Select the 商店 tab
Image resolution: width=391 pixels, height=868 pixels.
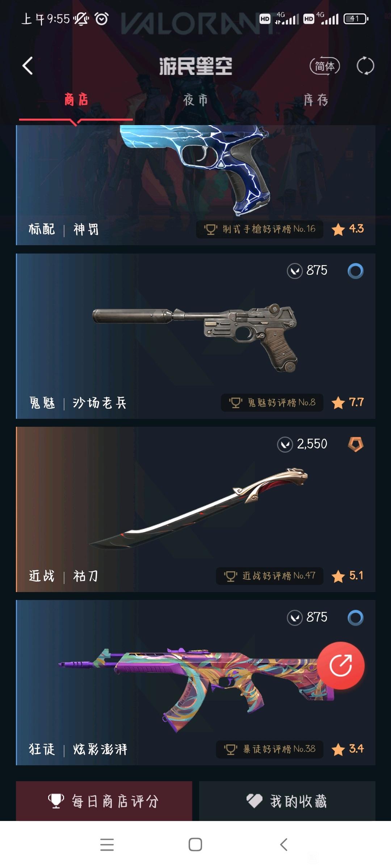(76, 99)
